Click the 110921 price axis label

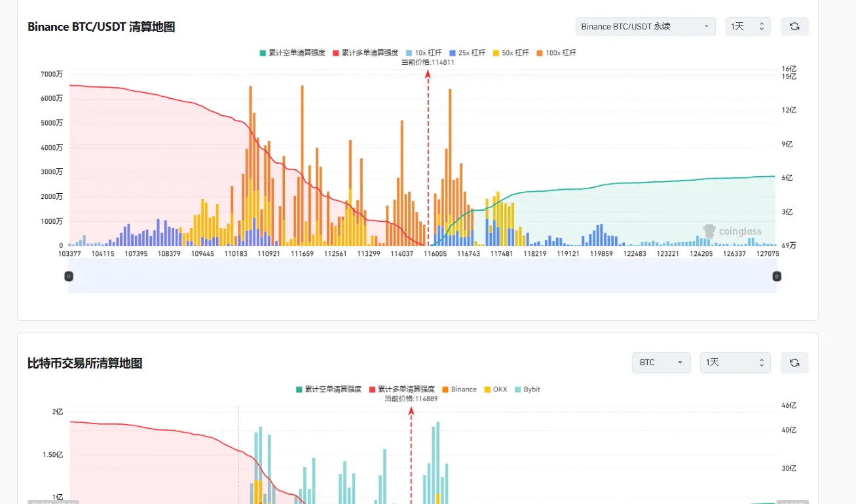(269, 254)
